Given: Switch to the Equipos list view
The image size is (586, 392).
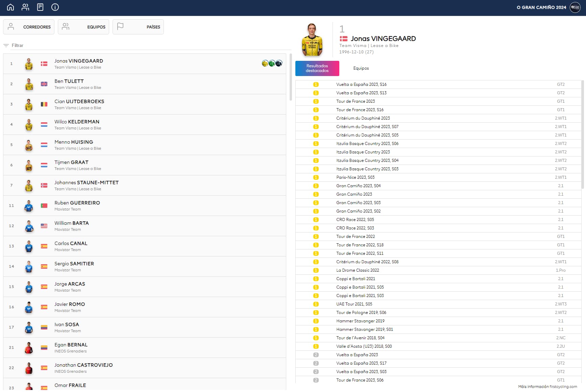Looking at the screenshot, I should (83, 27).
